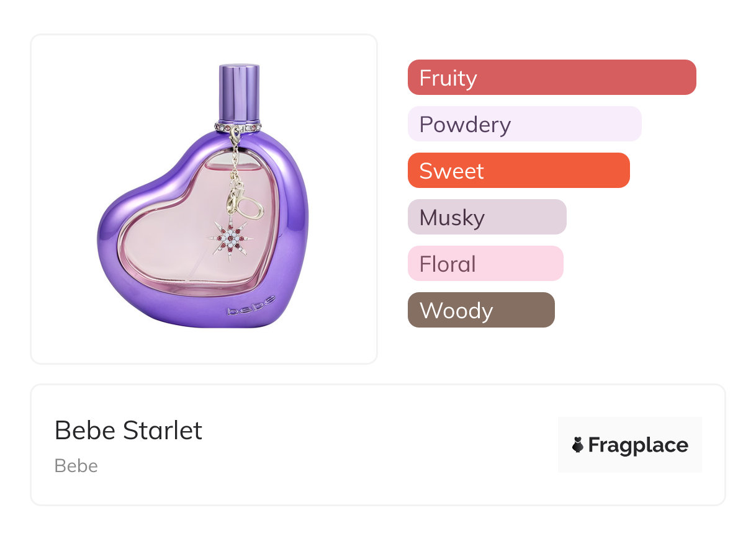Select the Fruity accord bar
The height and width of the screenshot is (536, 756).
(x=552, y=78)
